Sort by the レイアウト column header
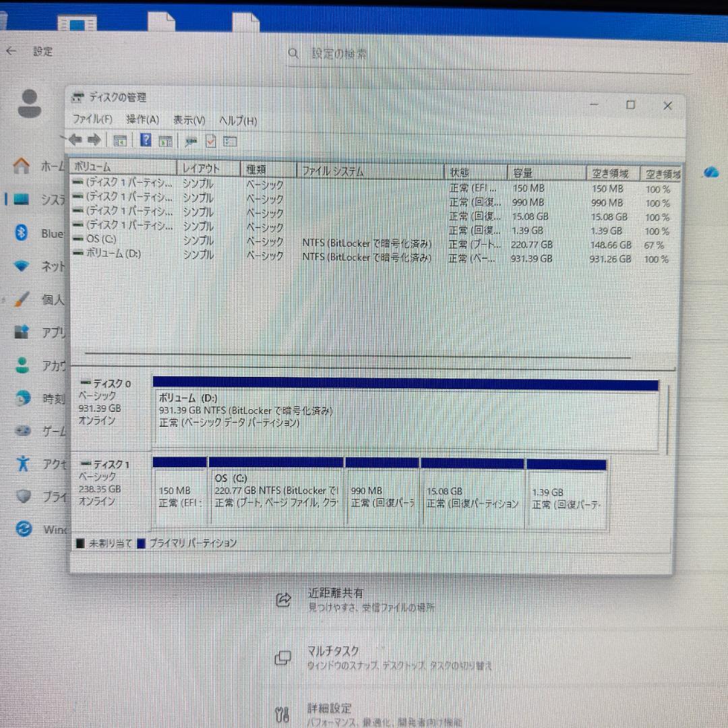This screenshot has height=728, width=728. pyautogui.click(x=208, y=169)
